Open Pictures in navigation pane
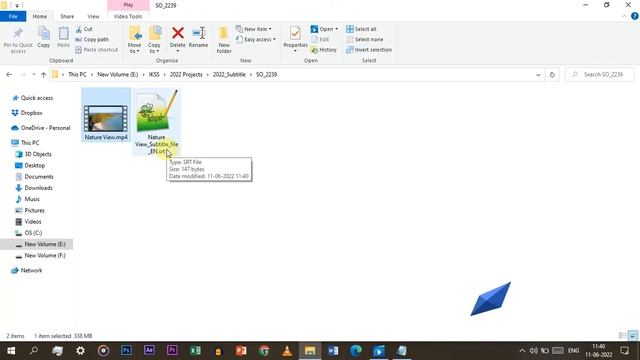The image size is (640, 360). [30, 211]
